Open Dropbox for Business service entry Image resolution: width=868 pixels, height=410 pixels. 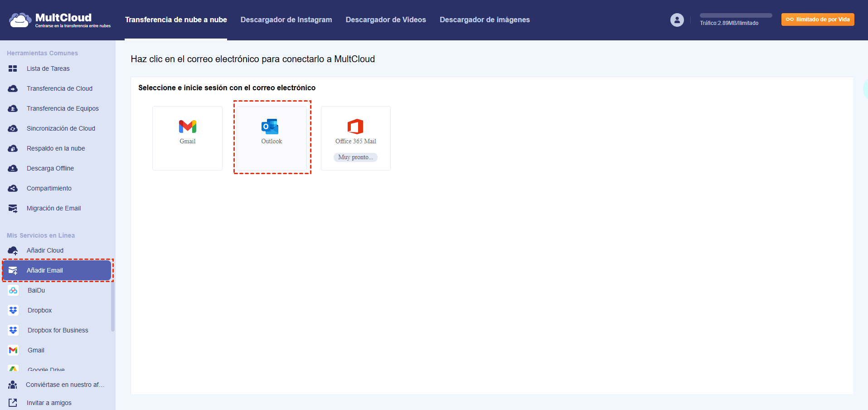coord(58,330)
